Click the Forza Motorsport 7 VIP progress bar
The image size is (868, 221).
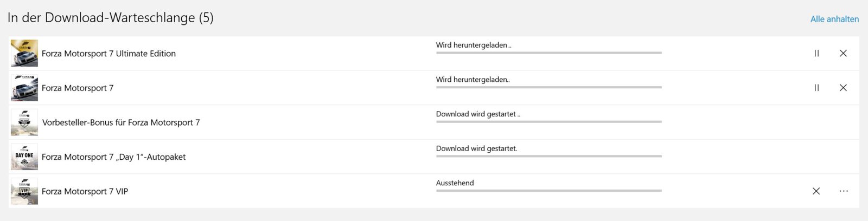click(549, 191)
